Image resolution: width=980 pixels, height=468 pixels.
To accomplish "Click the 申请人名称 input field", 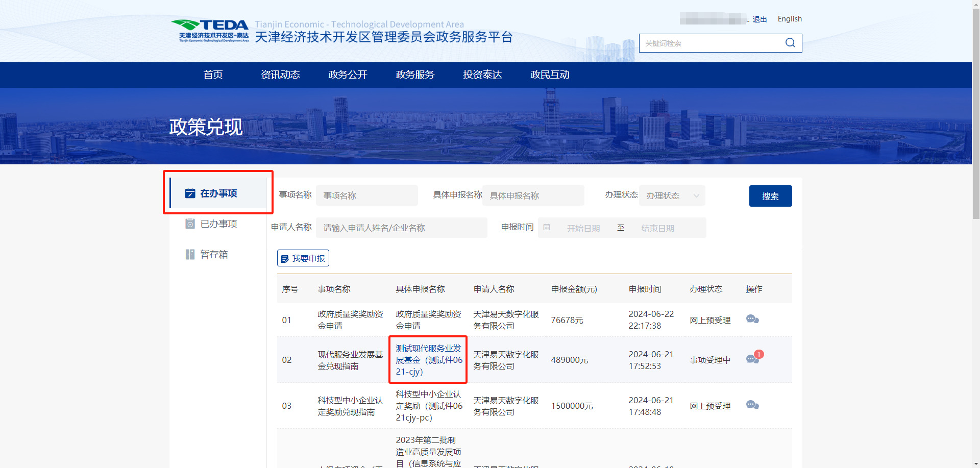I will (x=402, y=228).
